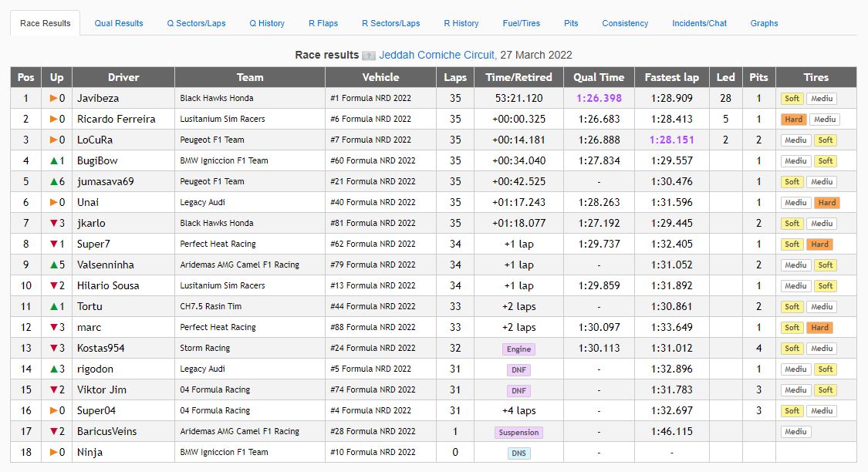Screen dimensions: 868x472
Task: Click the red down arrow in Super7's row
Action: (54, 244)
